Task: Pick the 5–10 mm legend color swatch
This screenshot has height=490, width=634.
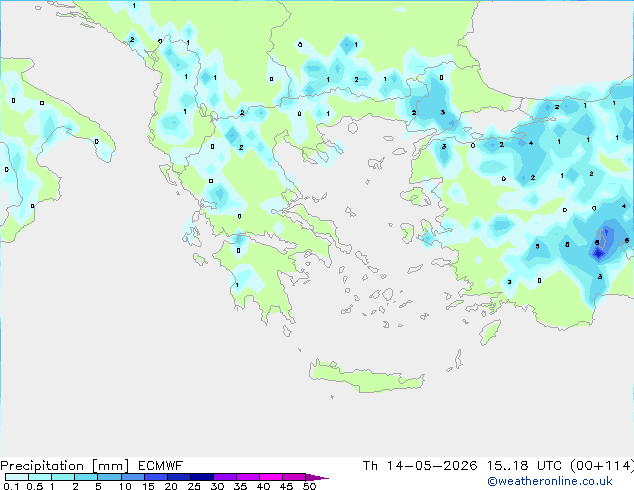Action: coord(110,477)
